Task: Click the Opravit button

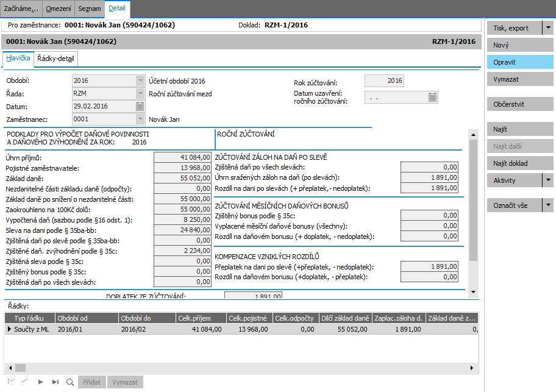Action: (520, 62)
